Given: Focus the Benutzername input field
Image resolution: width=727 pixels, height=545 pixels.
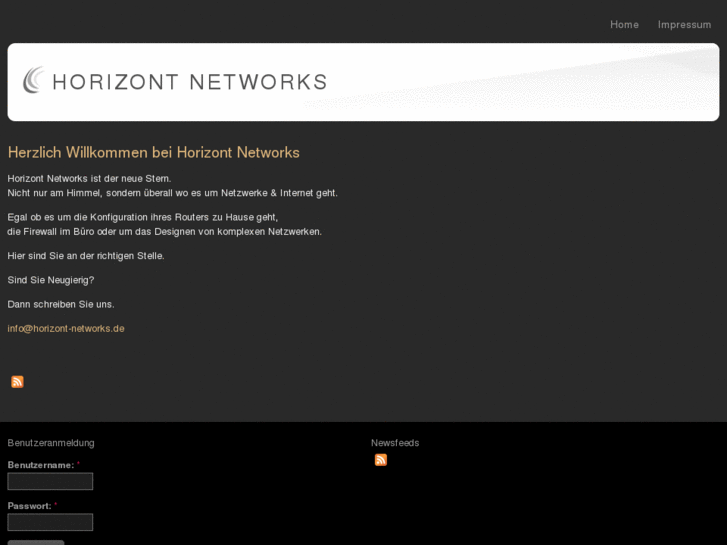Looking at the screenshot, I should (50, 482).
